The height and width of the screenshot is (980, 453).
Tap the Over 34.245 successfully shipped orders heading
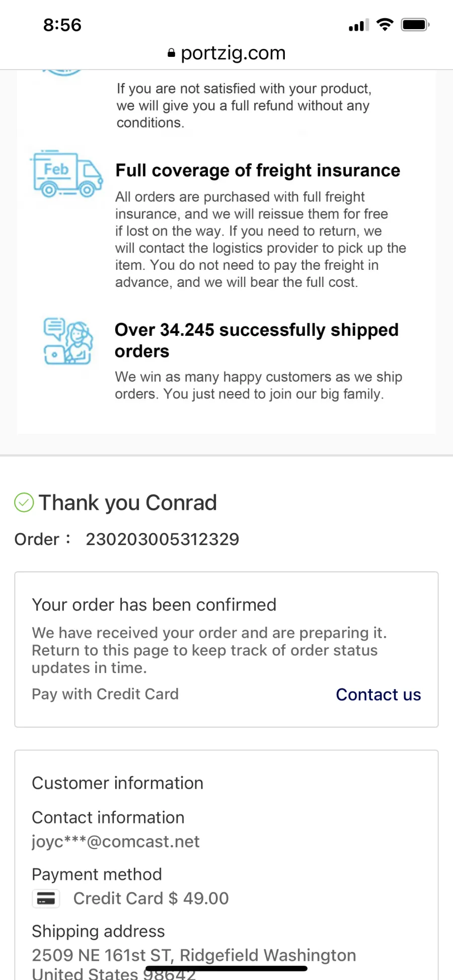coord(257,340)
